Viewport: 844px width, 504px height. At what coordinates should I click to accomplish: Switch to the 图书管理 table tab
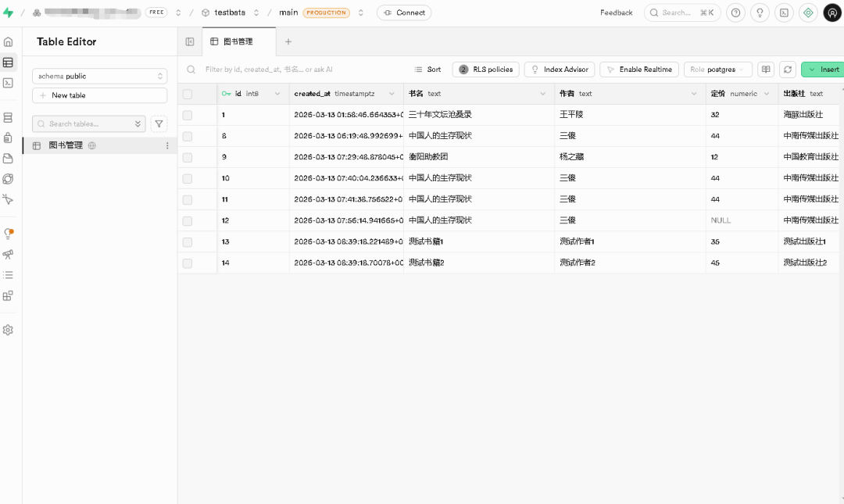[x=238, y=42]
